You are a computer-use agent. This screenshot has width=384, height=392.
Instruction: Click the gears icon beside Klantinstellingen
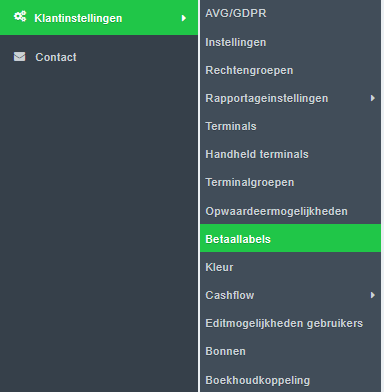20,16
